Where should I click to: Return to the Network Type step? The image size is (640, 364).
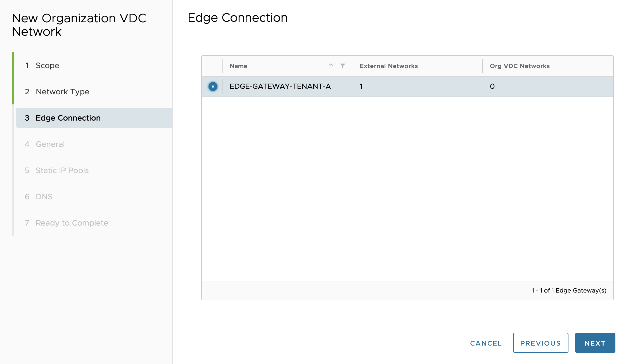coord(62,92)
